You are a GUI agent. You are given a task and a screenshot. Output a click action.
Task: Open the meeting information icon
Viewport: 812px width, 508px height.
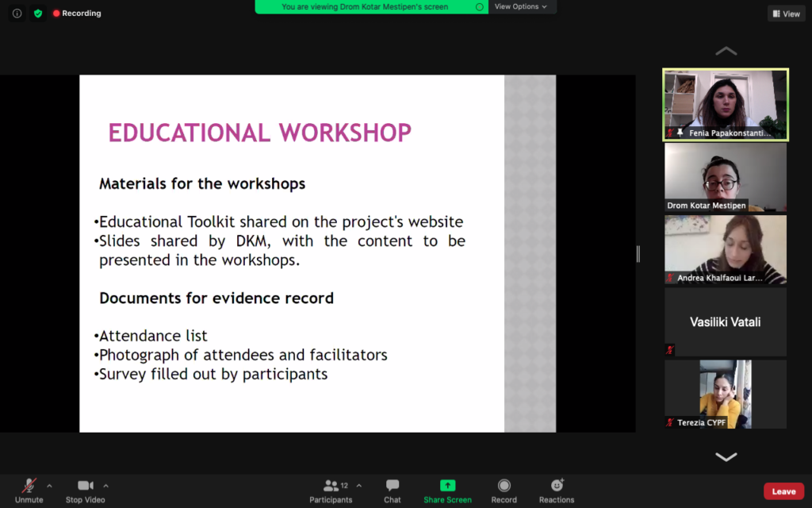click(x=17, y=13)
